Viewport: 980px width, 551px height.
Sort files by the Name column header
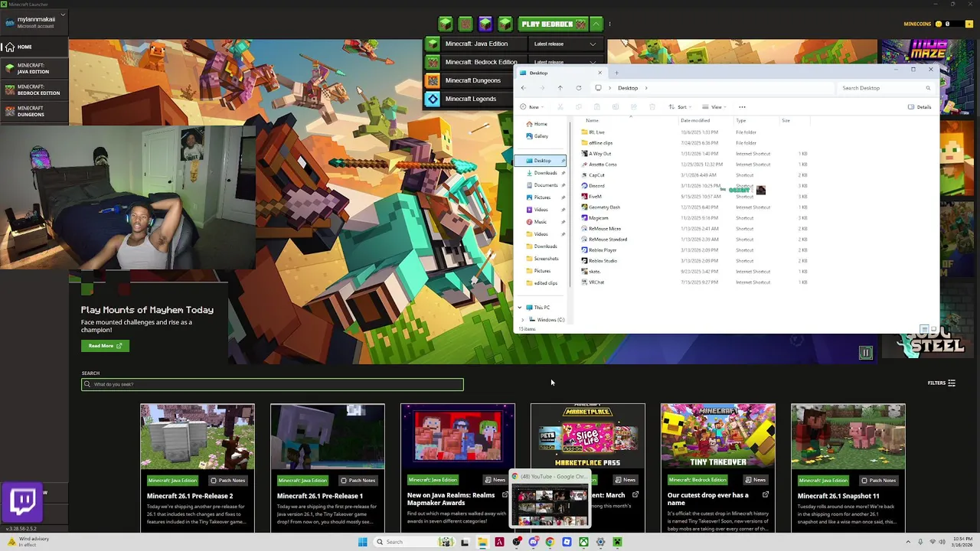point(592,120)
